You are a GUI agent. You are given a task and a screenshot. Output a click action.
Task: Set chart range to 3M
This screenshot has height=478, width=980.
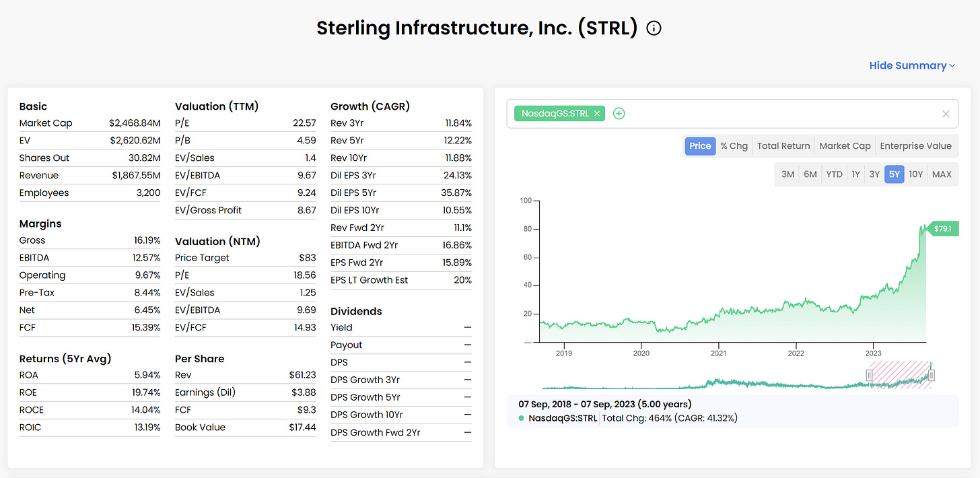pos(788,174)
